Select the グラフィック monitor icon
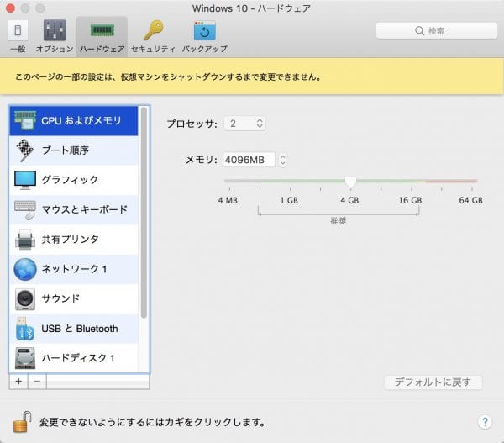The width and height of the screenshot is (504, 443). coord(25,180)
